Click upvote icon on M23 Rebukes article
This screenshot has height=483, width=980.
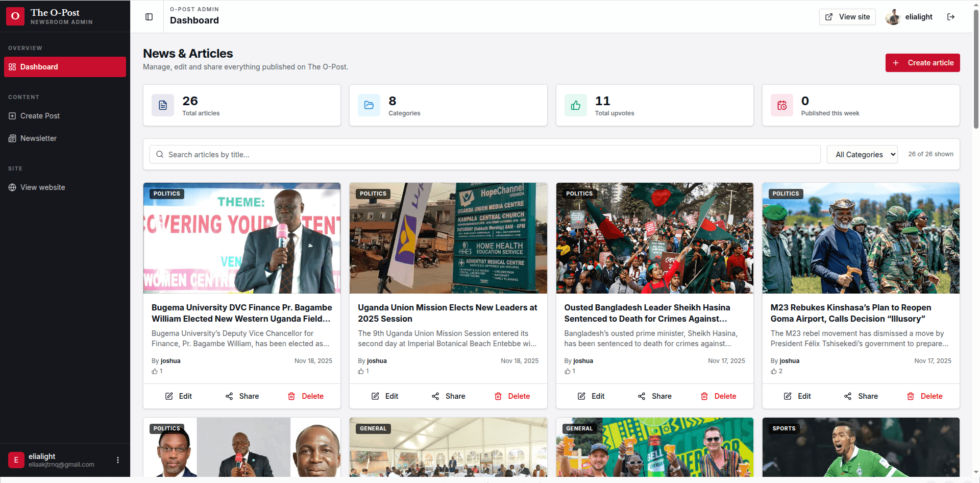774,371
